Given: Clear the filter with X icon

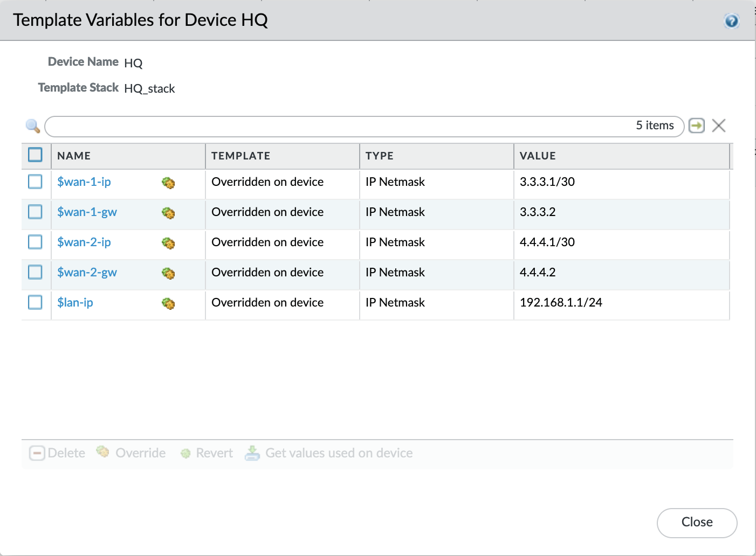Looking at the screenshot, I should click(719, 126).
